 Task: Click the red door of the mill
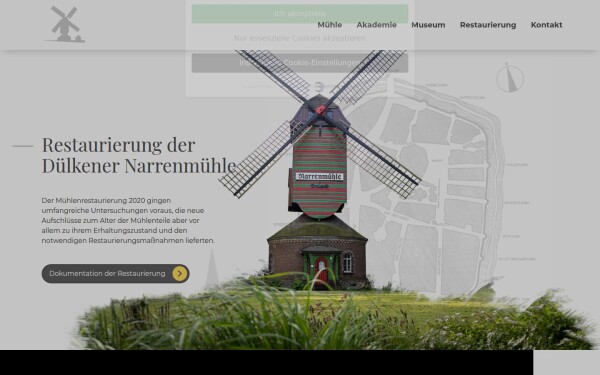coord(322,271)
